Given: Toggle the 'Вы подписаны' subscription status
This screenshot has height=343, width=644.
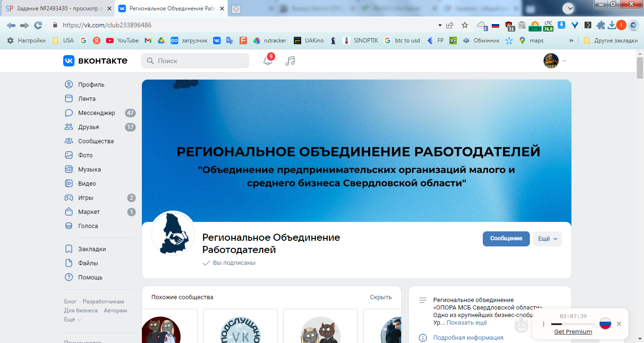Looking at the screenshot, I should [x=229, y=263].
